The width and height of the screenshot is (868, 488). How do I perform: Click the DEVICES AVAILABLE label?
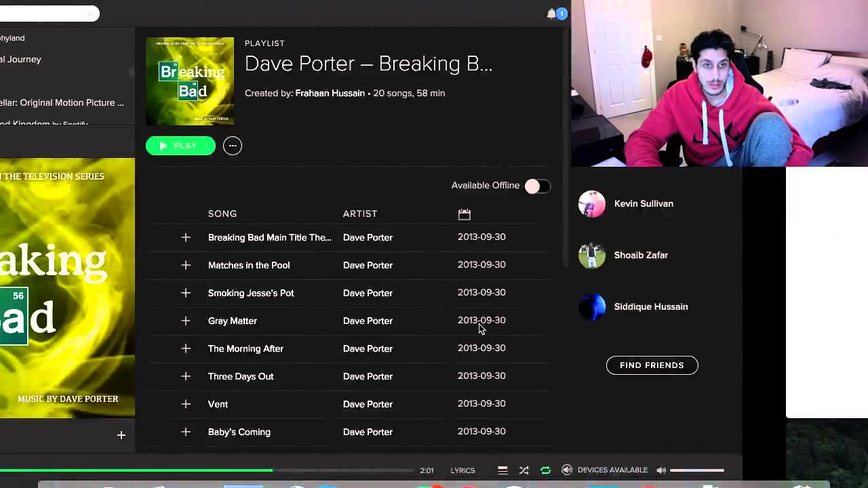tap(612, 470)
